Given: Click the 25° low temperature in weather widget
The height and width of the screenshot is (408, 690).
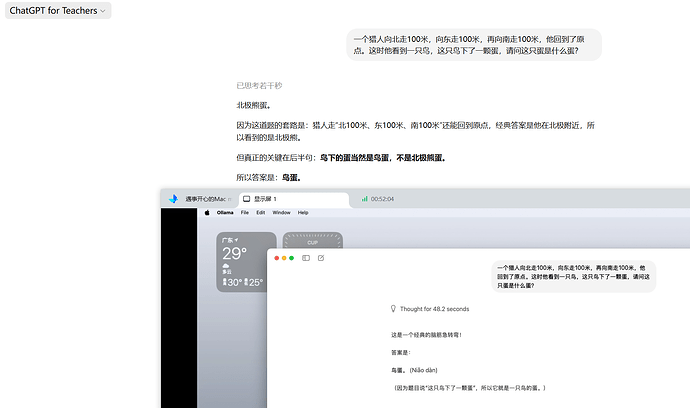Looking at the screenshot, I should coord(253,282).
